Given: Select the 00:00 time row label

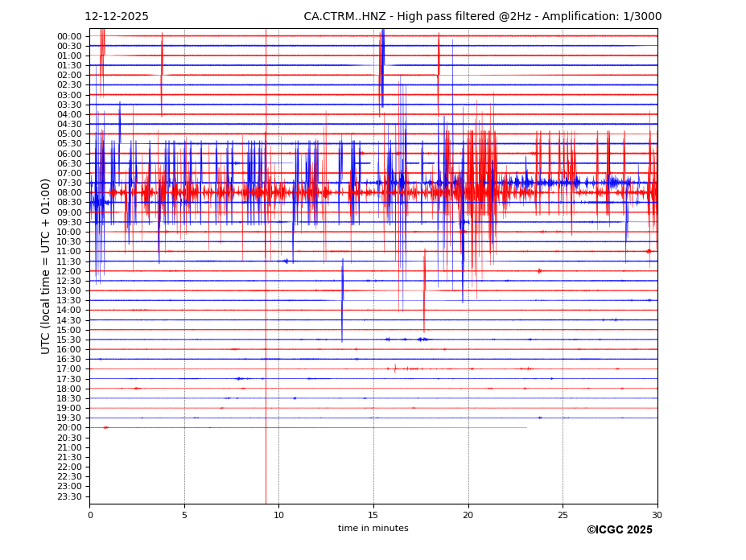Looking at the screenshot, I should pos(69,36).
